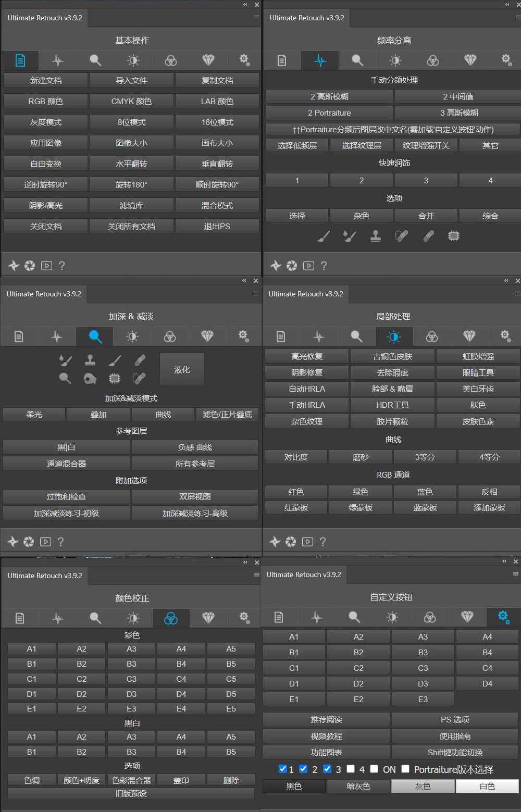This screenshot has height=812, width=521.
Task: Click the 液化 button
Action: tap(182, 369)
